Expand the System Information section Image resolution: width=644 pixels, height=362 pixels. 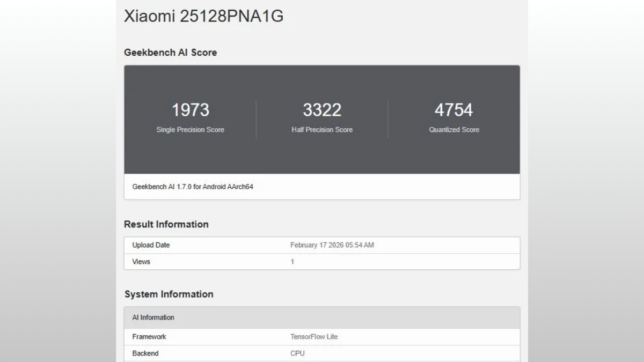pos(169,294)
